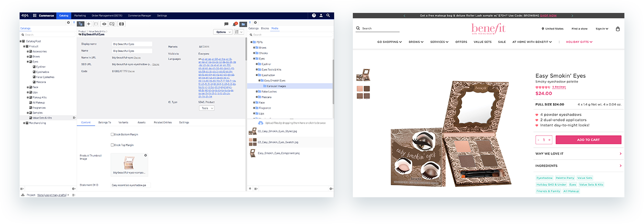Click the 5 Reviews link
Screen dimensions: 644x224
(x=559, y=87)
